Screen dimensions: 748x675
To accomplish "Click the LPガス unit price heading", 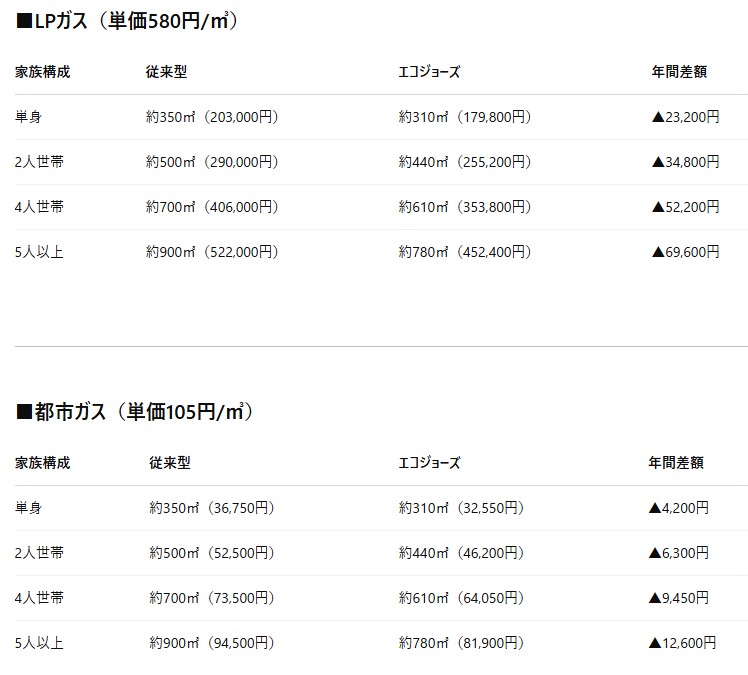I will pos(127,21).
